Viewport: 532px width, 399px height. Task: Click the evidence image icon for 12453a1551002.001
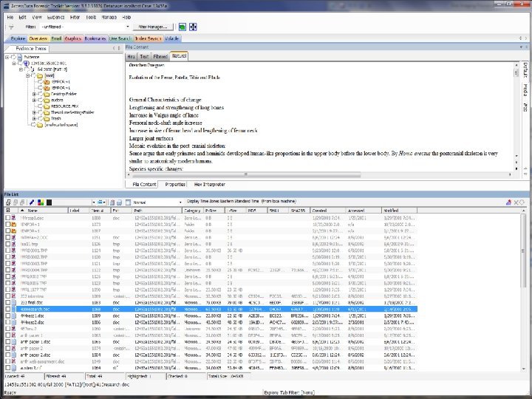pos(26,63)
